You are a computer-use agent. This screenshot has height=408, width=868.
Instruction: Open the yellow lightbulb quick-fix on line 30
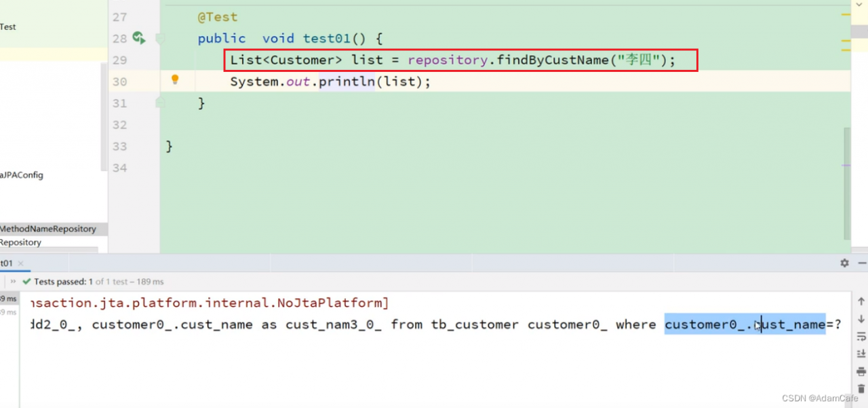click(175, 79)
